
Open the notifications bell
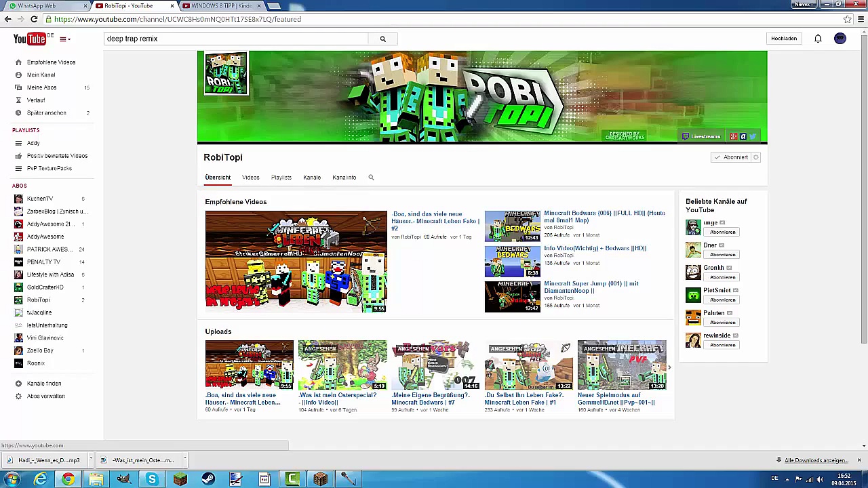pos(818,39)
